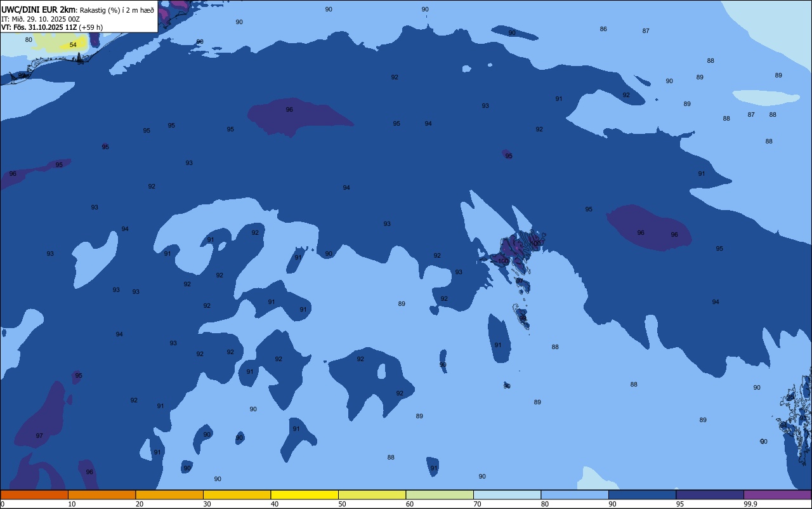
Task: Click the 54 value on the yellow patch
Action: click(73, 45)
